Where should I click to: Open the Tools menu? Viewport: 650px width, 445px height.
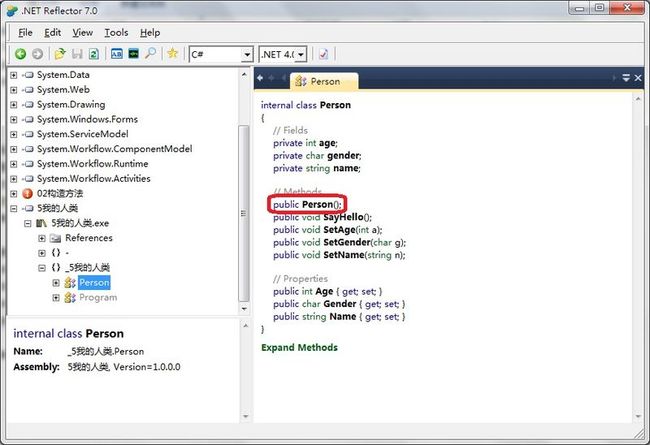pyautogui.click(x=116, y=32)
